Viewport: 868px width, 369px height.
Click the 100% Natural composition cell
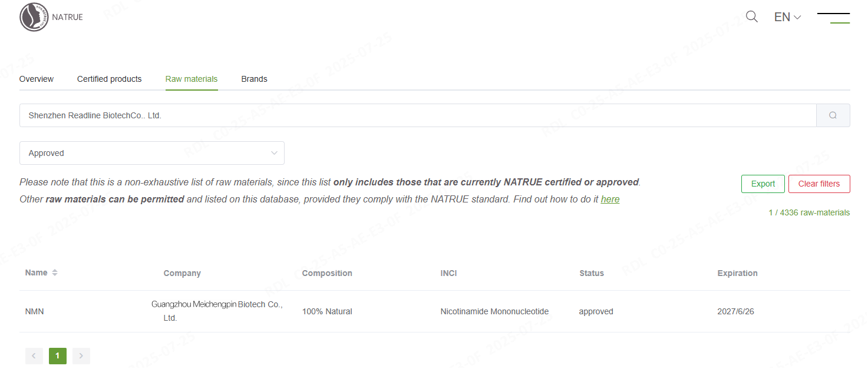[327, 311]
